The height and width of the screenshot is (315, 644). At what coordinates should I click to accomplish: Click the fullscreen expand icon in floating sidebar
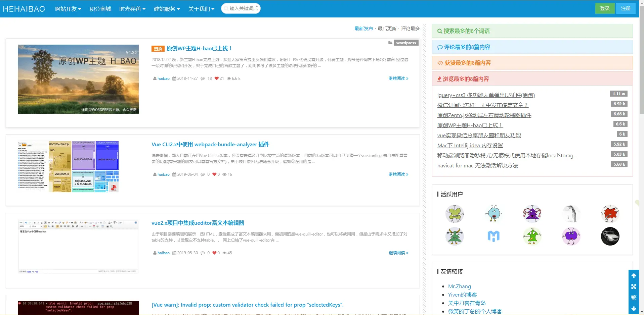(x=634, y=286)
